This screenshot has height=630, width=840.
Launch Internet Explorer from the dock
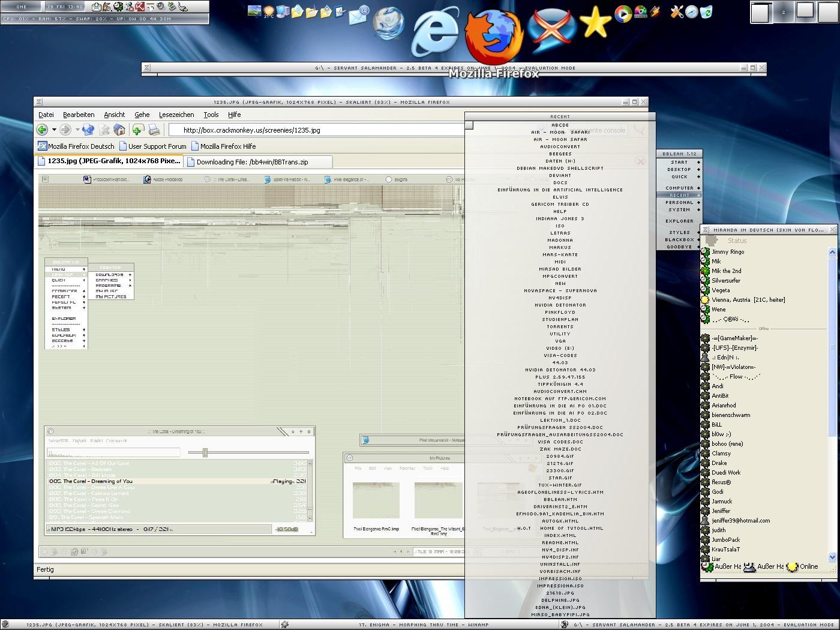click(x=436, y=32)
